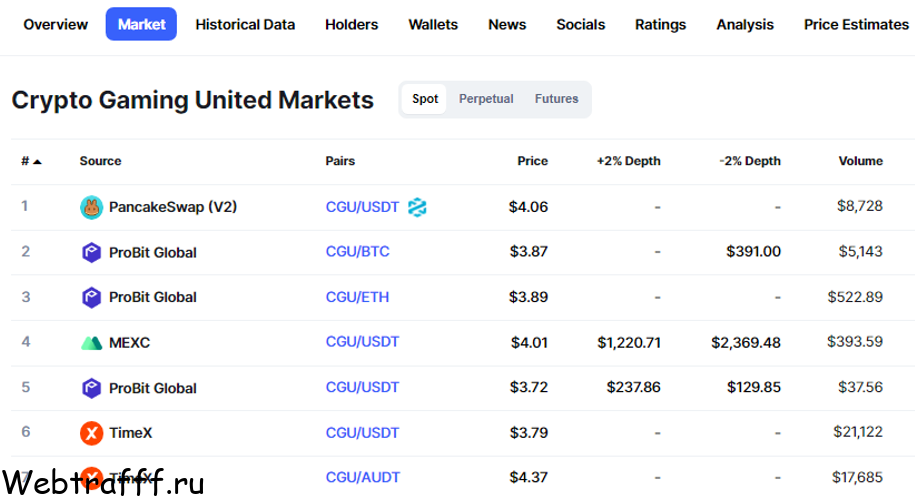Screen dimensions: 915x497
Task: Sort by the Pairs column header
Action: pos(340,161)
